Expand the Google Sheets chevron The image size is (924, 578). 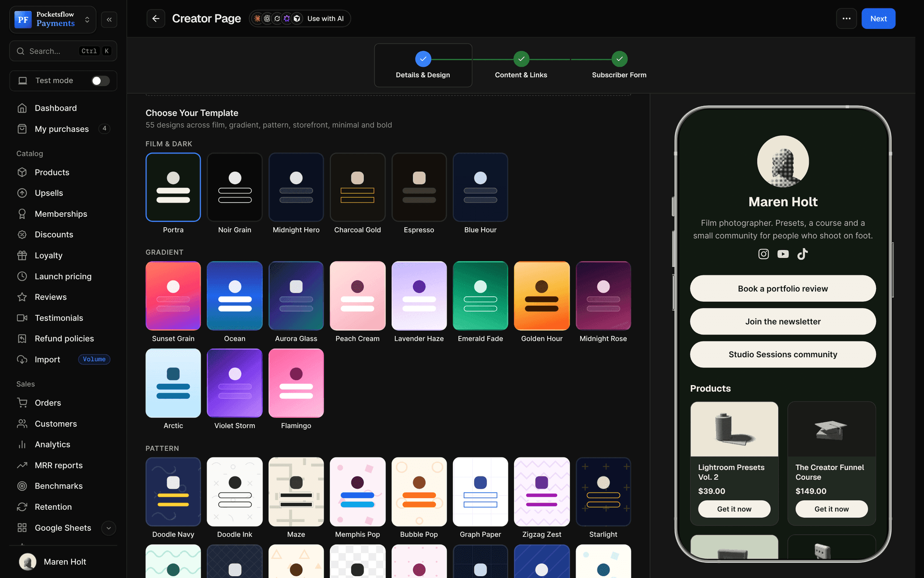108,528
